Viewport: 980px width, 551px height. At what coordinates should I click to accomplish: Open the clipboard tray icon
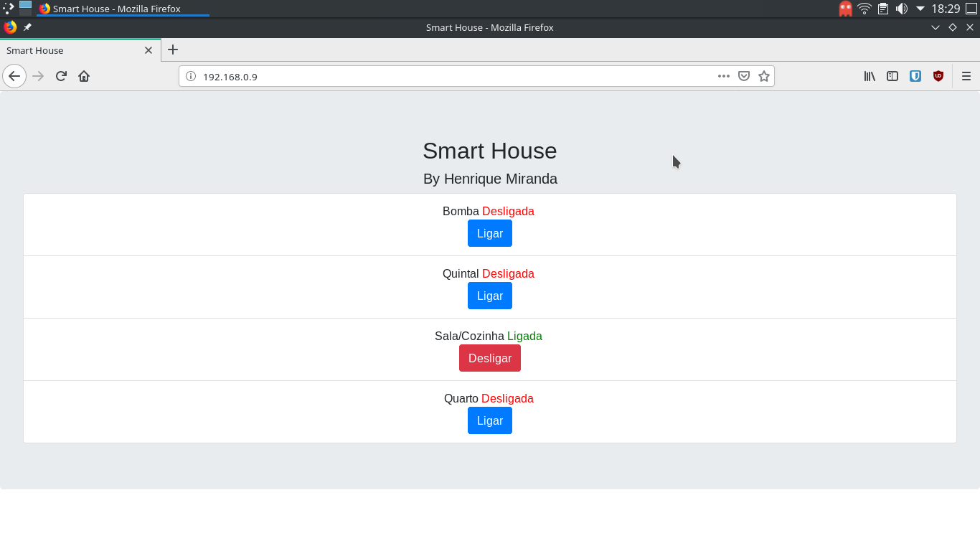[883, 9]
